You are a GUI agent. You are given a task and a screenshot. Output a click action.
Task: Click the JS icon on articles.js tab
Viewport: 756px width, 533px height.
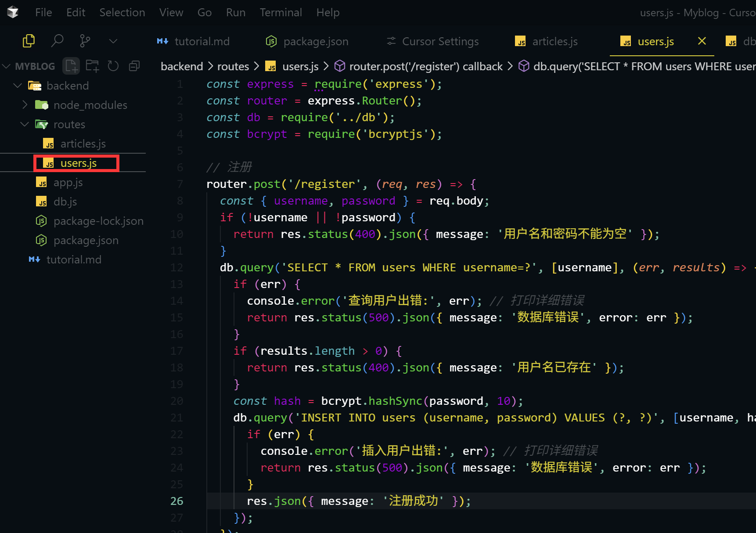520,41
